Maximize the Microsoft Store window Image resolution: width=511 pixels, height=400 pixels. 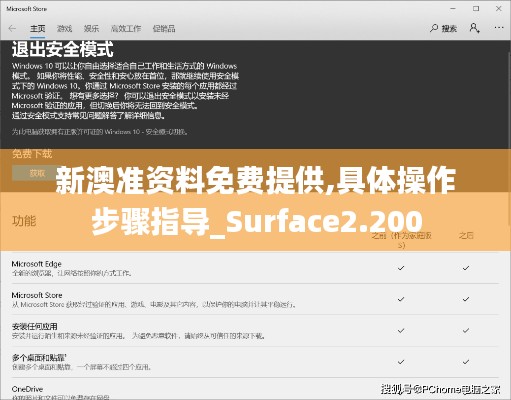476,8
